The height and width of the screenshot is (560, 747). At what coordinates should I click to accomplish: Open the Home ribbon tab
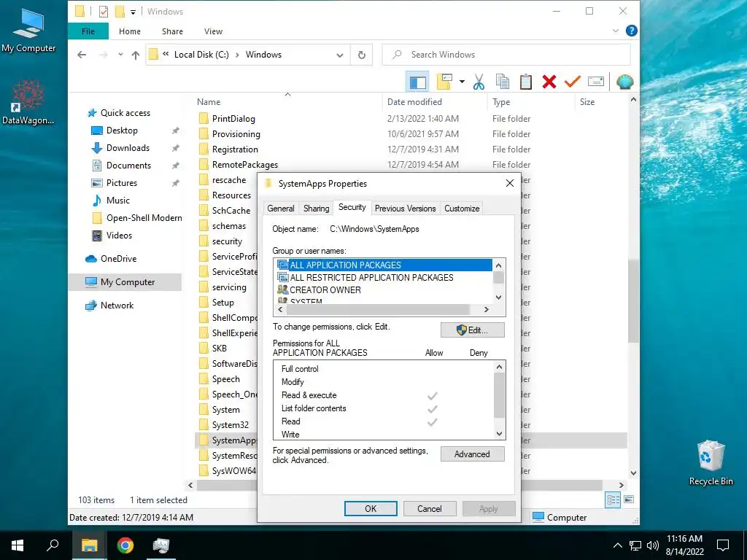(x=130, y=31)
